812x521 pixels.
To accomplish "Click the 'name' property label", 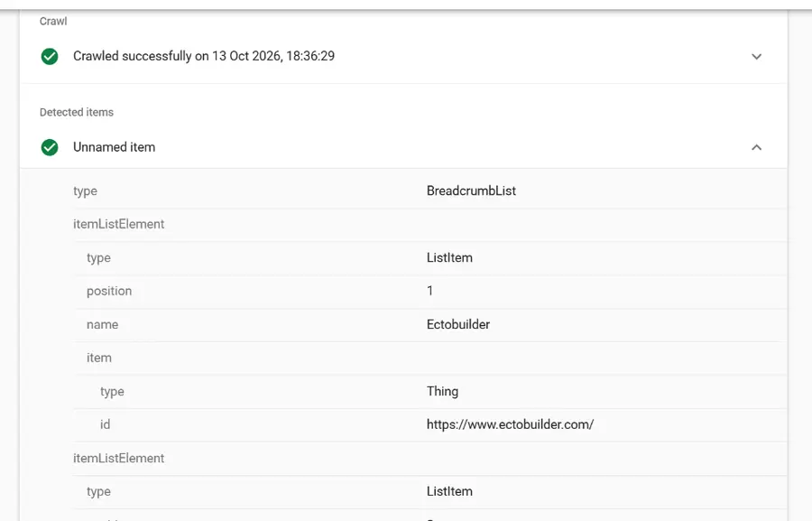I will (103, 324).
